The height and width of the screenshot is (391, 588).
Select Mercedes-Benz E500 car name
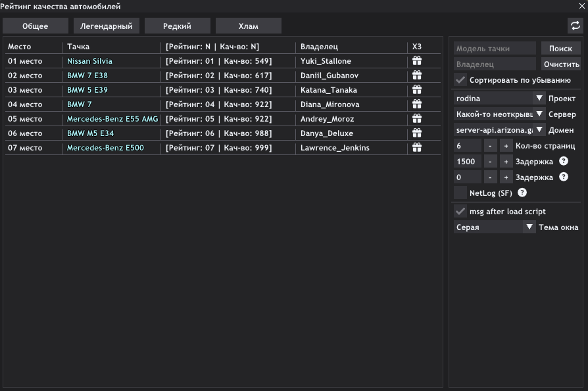tap(105, 148)
